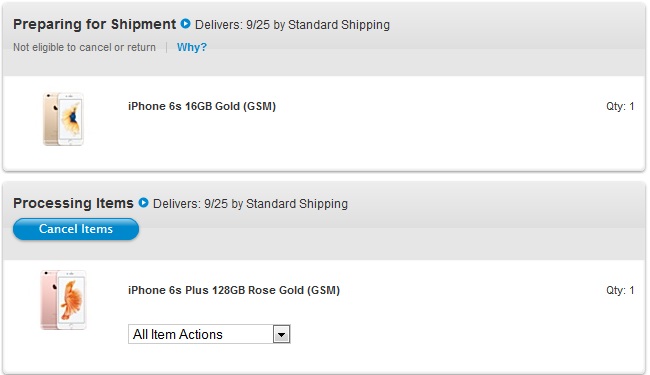Click the Not eligible to cancel or return text

point(85,47)
